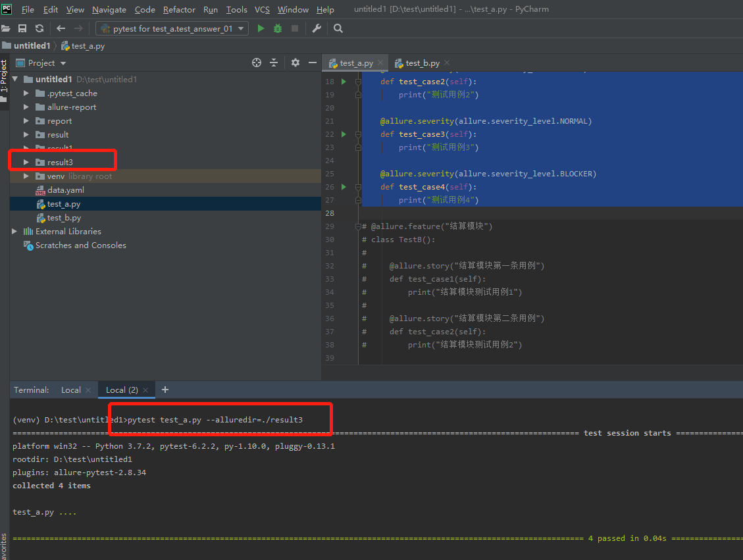Click line 28 in the editor
The height and width of the screenshot is (560, 743).
532,213
